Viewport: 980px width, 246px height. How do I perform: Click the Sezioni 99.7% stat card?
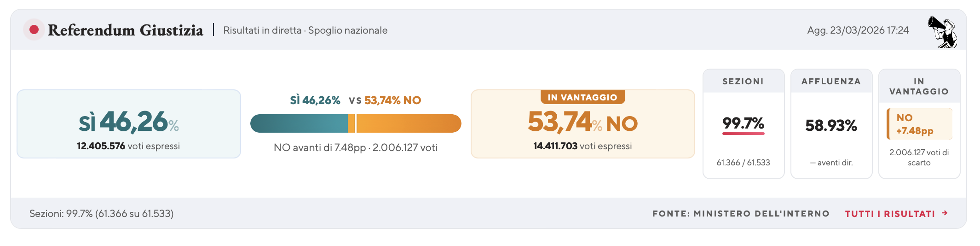pos(743,124)
